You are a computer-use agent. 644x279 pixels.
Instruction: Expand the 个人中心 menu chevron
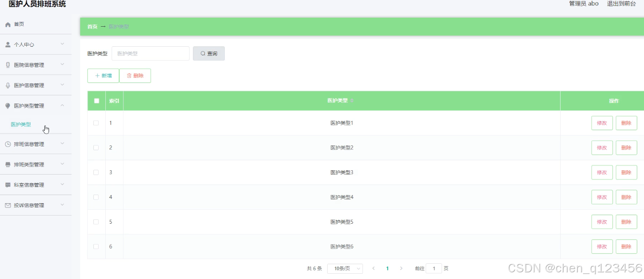(x=62, y=44)
